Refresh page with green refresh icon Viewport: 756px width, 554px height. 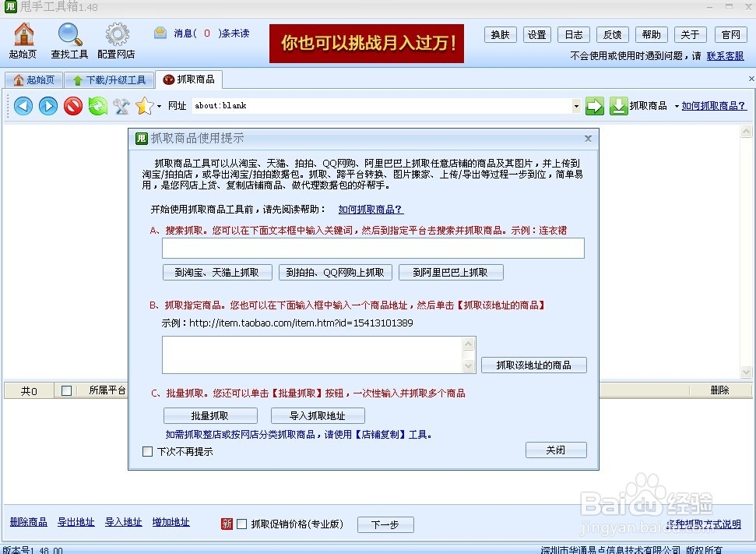point(97,105)
